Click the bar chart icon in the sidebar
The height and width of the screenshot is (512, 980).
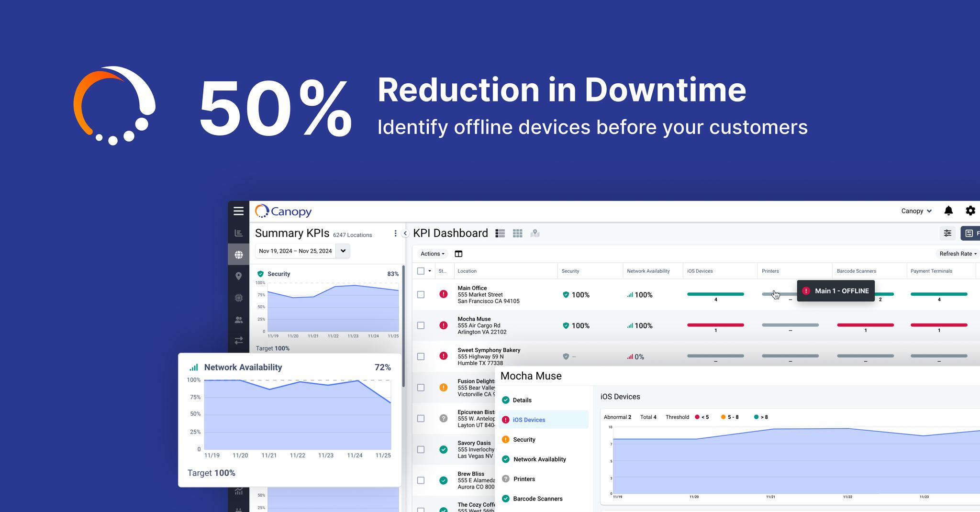238,233
